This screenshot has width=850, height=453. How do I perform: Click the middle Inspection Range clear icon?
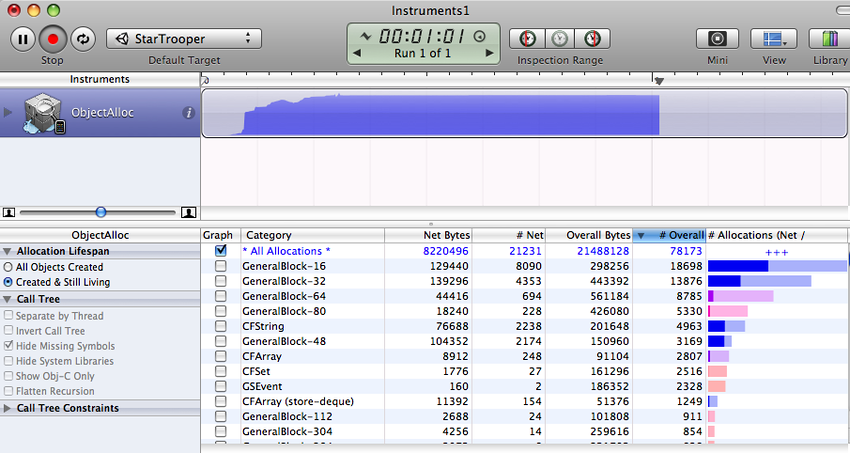click(x=560, y=39)
